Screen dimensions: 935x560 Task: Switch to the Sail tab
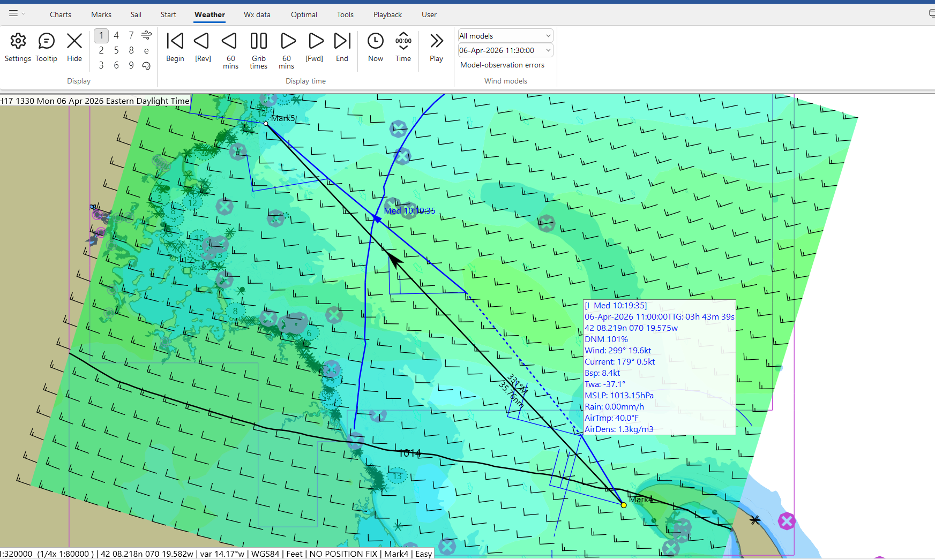pos(136,14)
